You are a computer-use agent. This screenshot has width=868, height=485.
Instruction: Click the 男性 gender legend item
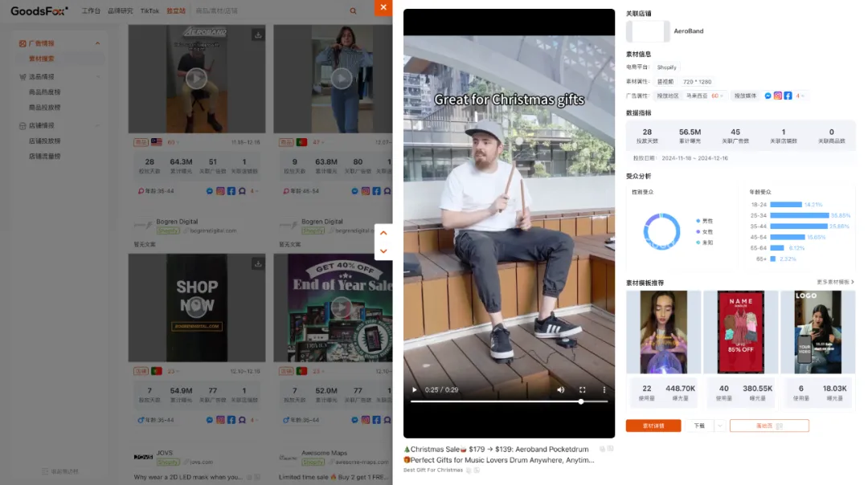click(705, 221)
